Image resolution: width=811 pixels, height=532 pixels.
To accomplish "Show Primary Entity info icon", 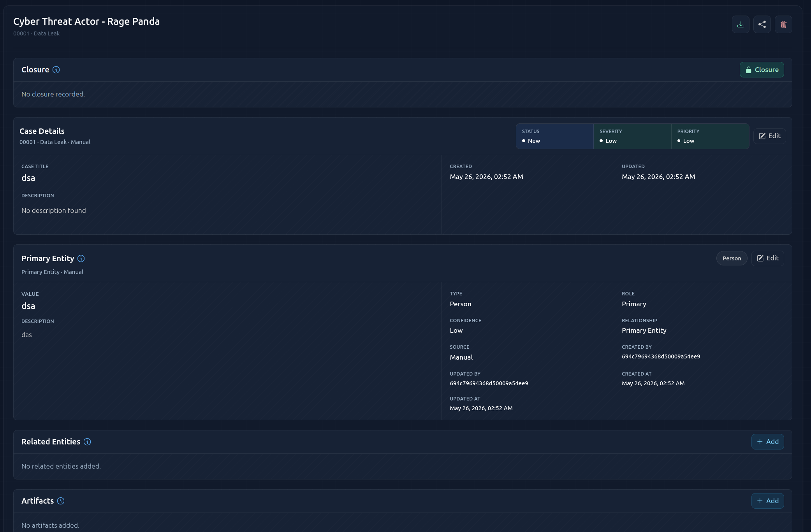I will click(81, 258).
